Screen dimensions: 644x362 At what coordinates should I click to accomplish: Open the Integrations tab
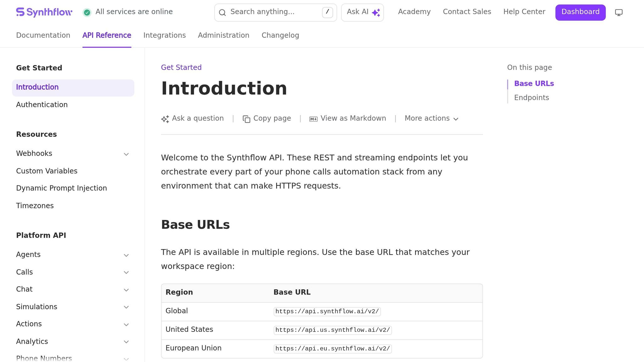[x=164, y=35]
